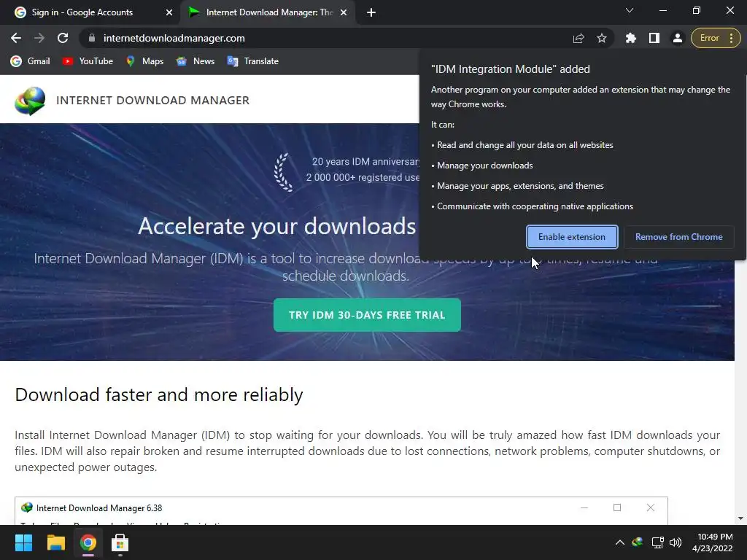Open Microsoft Store from taskbar
747x560 pixels.
click(120, 542)
